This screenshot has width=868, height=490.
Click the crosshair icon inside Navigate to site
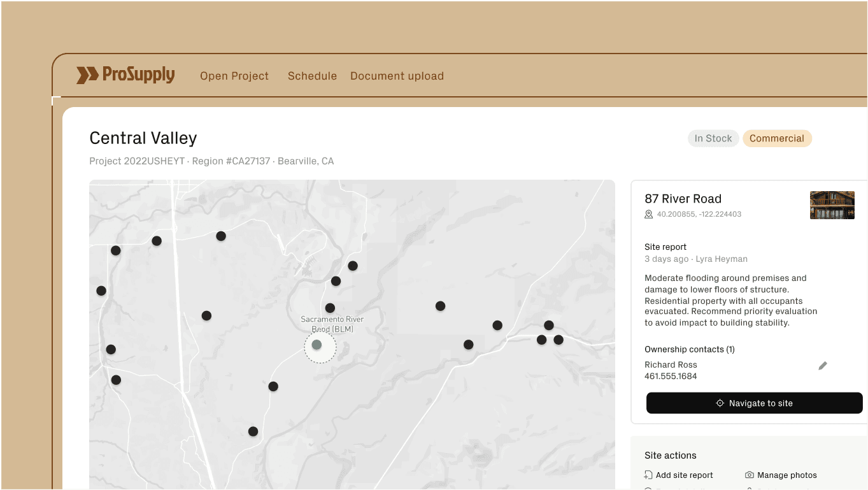tap(719, 403)
